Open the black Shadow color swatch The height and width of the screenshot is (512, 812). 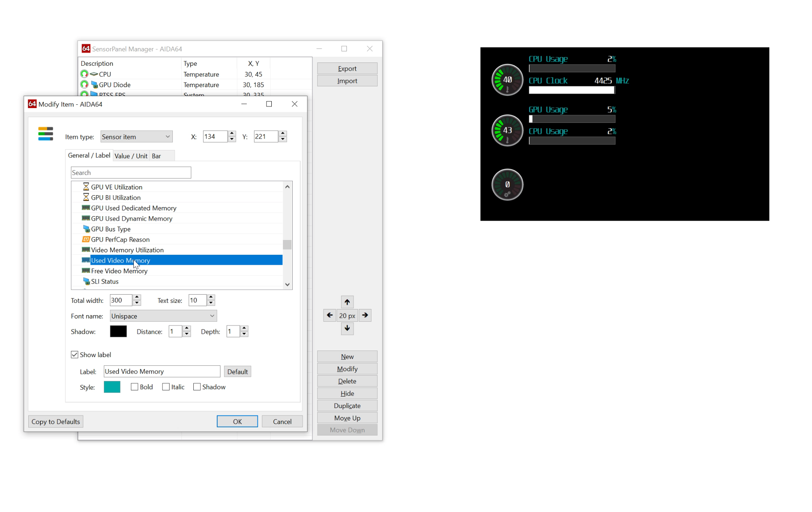pyautogui.click(x=118, y=332)
